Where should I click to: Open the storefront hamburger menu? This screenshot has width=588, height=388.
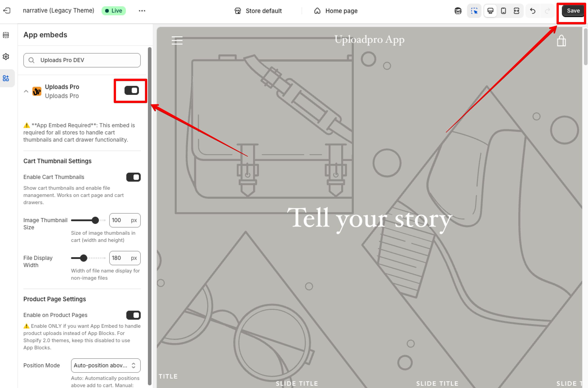click(177, 40)
